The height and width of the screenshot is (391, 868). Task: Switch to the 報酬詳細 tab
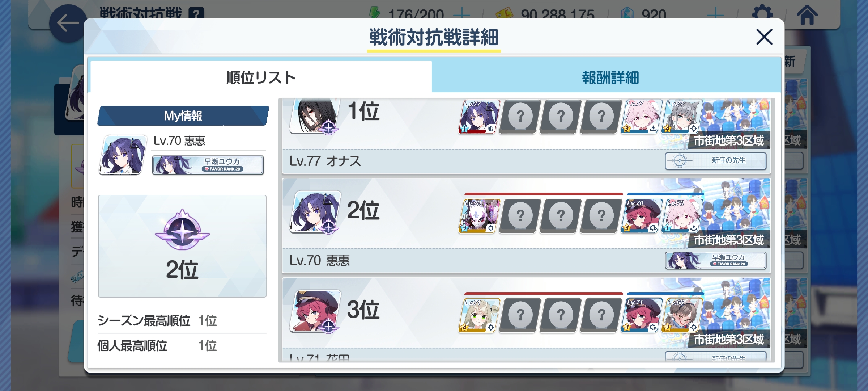tap(610, 77)
